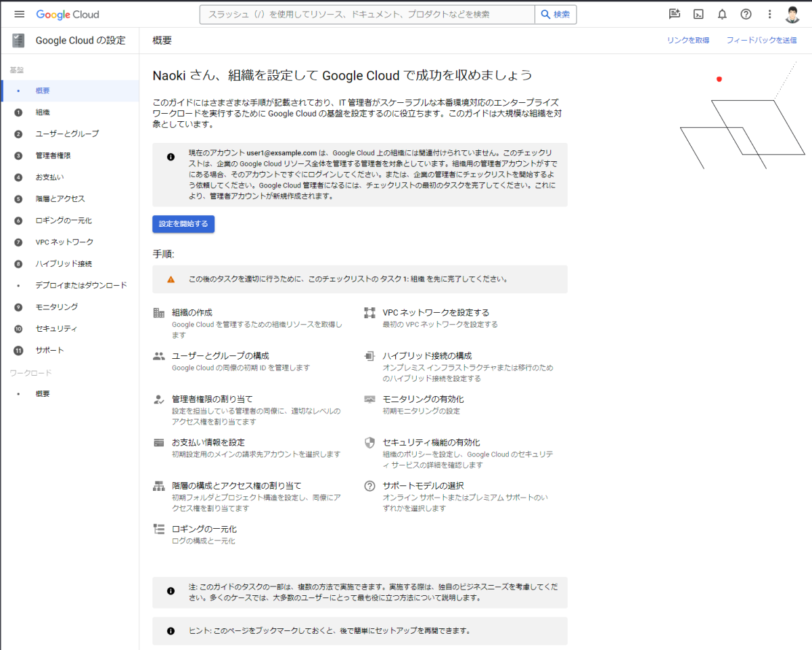Viewport: 812px width, 650px height.
Task: Click the 概要 page title in header
Action: point(162,41)
